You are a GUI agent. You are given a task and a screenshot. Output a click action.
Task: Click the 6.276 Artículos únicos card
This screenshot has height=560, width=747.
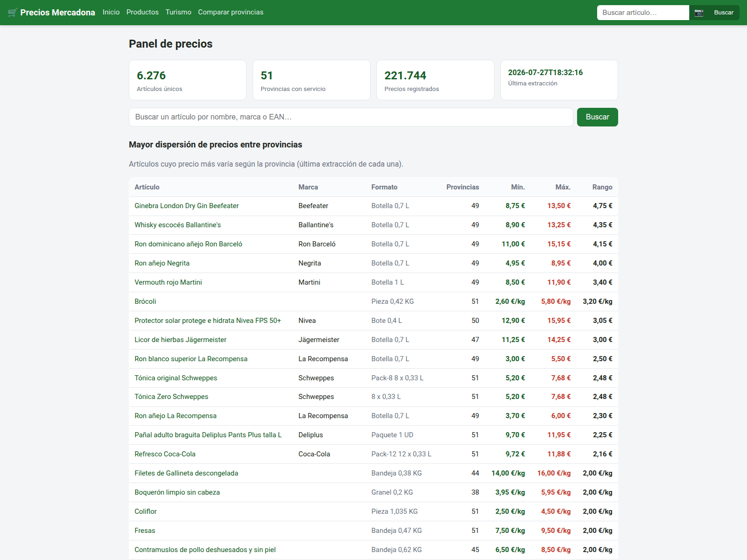(188, 80)
